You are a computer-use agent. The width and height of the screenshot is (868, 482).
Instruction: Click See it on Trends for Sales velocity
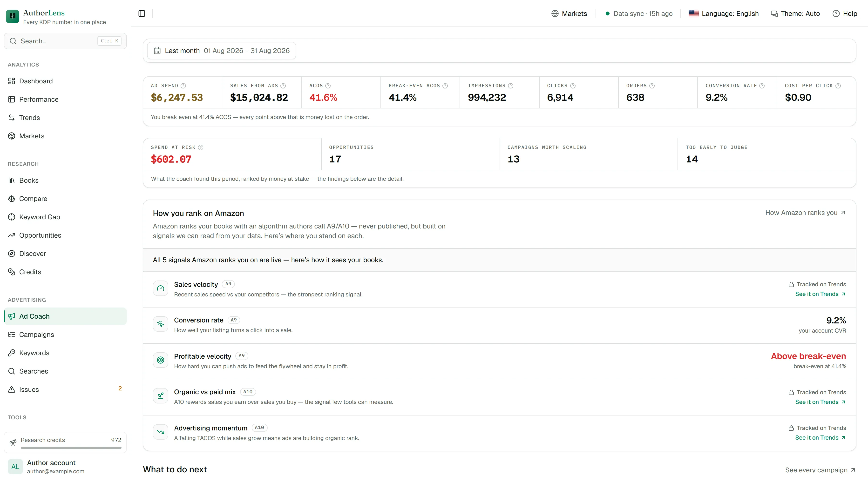click(820, 294)
